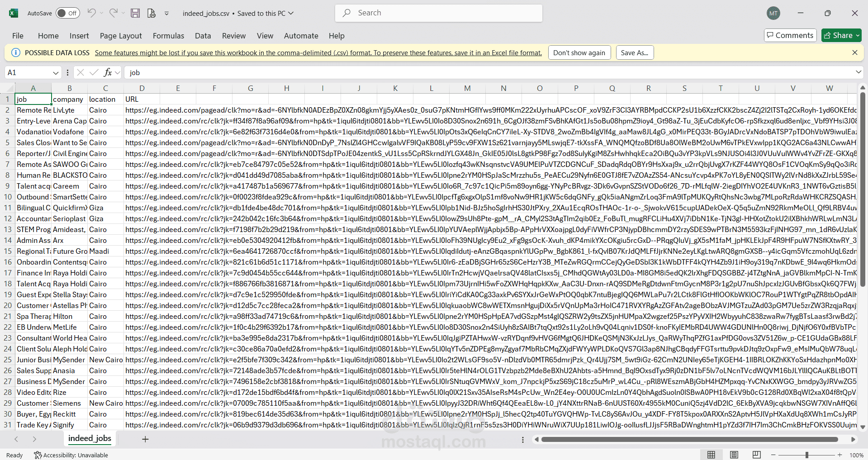Click the info icon in data loss bar
868x460 pixels.
pyautogui.click(x=15, y=52)
